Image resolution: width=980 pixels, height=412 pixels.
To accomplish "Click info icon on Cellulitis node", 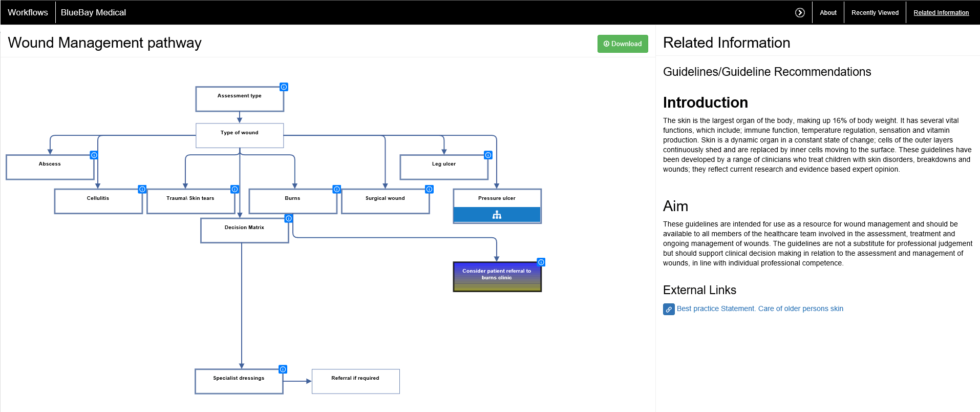I will tap(142, 189).
